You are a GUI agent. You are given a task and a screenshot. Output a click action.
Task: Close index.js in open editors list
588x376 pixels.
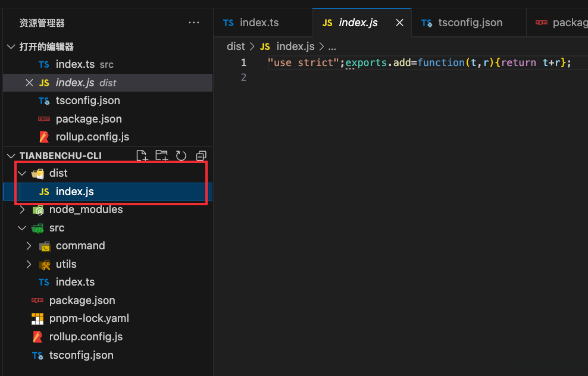click(x=29, y=83)
